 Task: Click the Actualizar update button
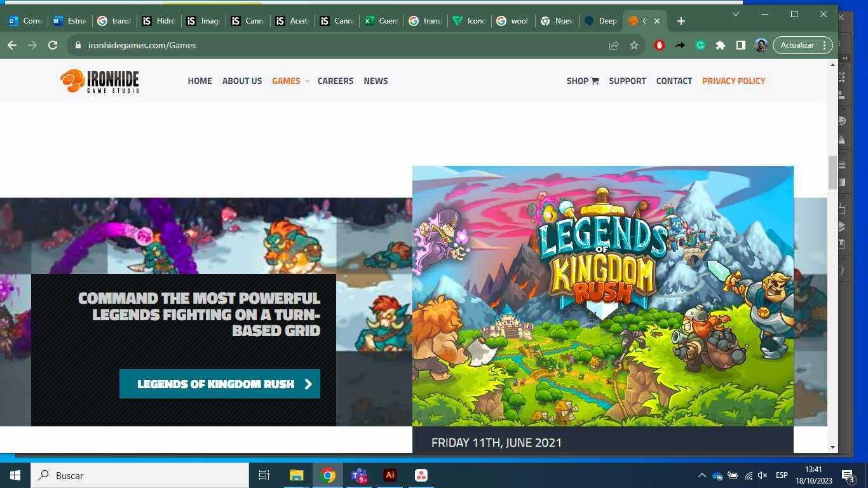click(x=797, y=45)
